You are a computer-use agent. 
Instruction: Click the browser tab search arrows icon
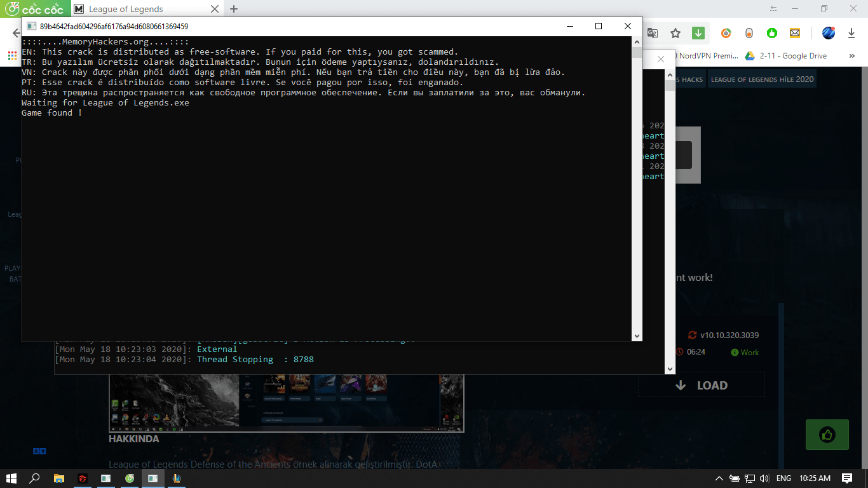tap(774, 9)
